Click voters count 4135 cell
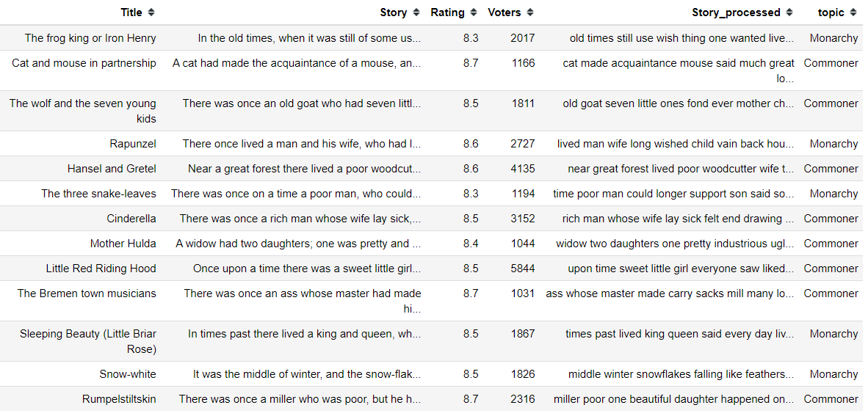Viewport: 868px width, 416px height. [523, 169]
